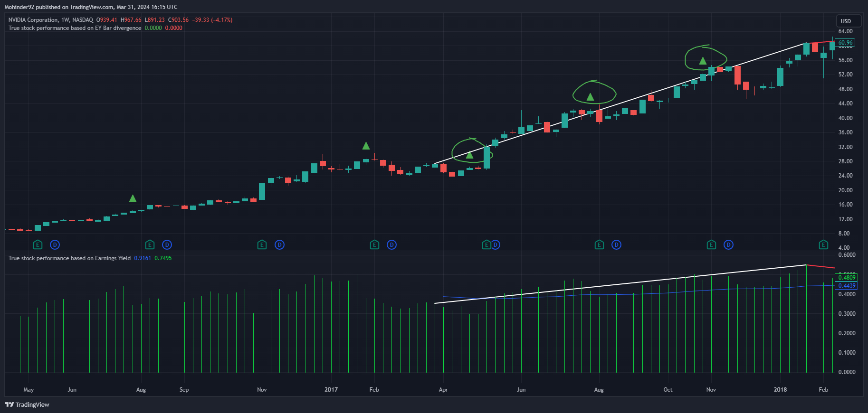Select the NVIDIA Corporation, 1W, NASDAQ title
This screenshot has width=868, height=413.
tap(51, 20)
